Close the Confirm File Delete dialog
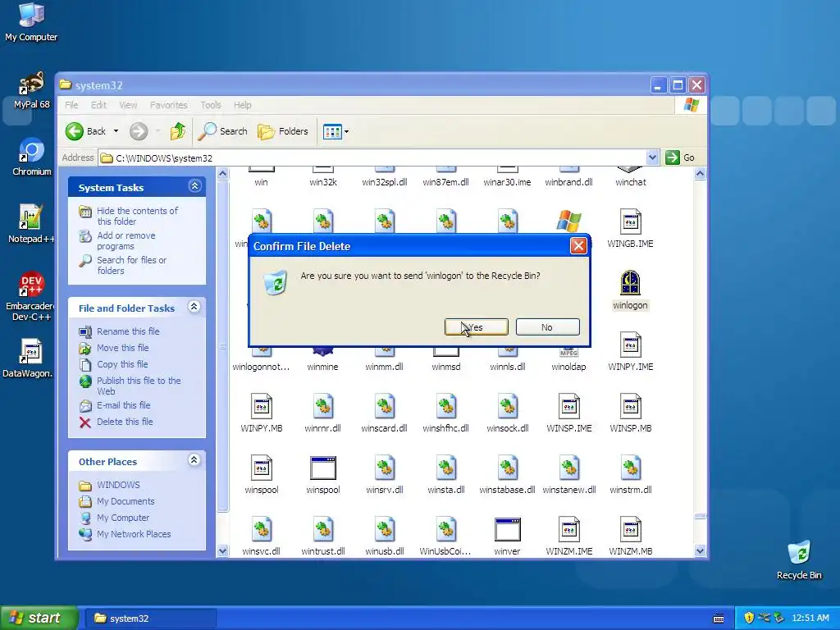Image resolution: width=840 pixels, height=630 pixels. [578, 246]
